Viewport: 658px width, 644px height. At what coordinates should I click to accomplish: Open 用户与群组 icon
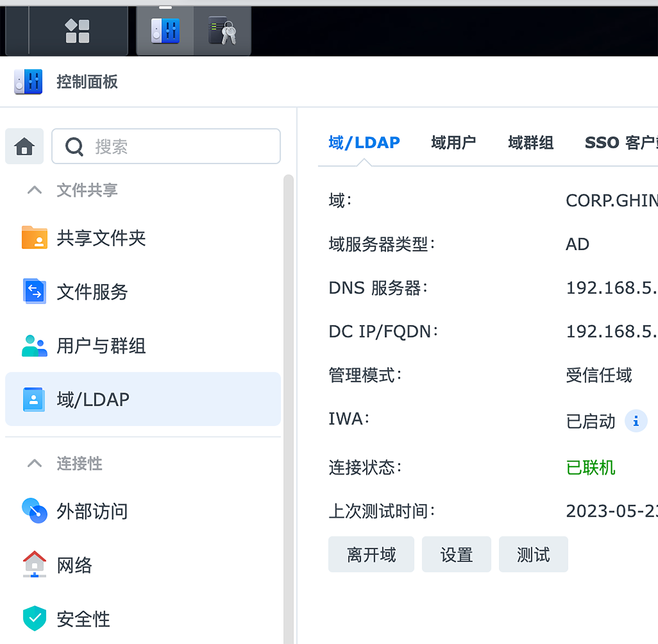click(x=34, y=346)
